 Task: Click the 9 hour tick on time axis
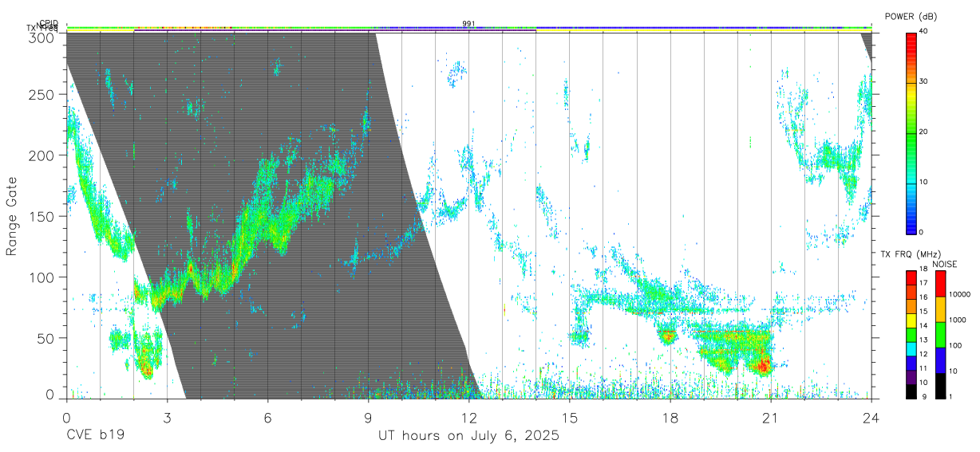click(368, 417)
